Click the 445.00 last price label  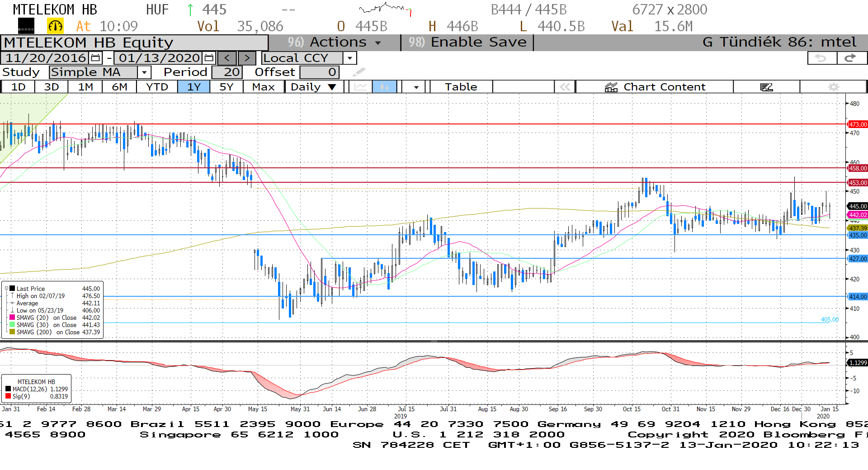858,206
